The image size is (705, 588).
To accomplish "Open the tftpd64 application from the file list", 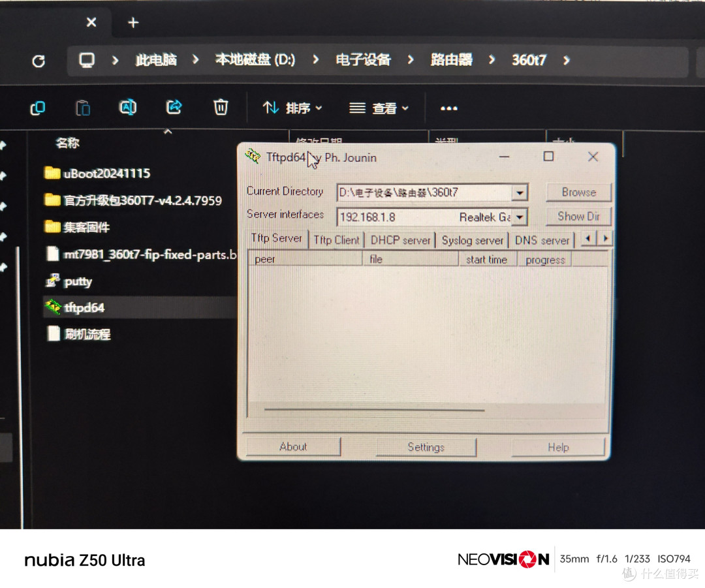I will 86,307.
